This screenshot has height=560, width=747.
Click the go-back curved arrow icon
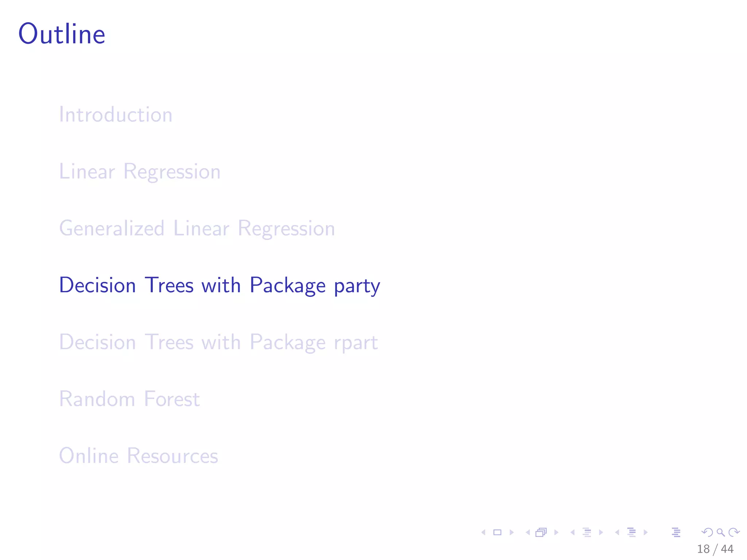point(707,532)
